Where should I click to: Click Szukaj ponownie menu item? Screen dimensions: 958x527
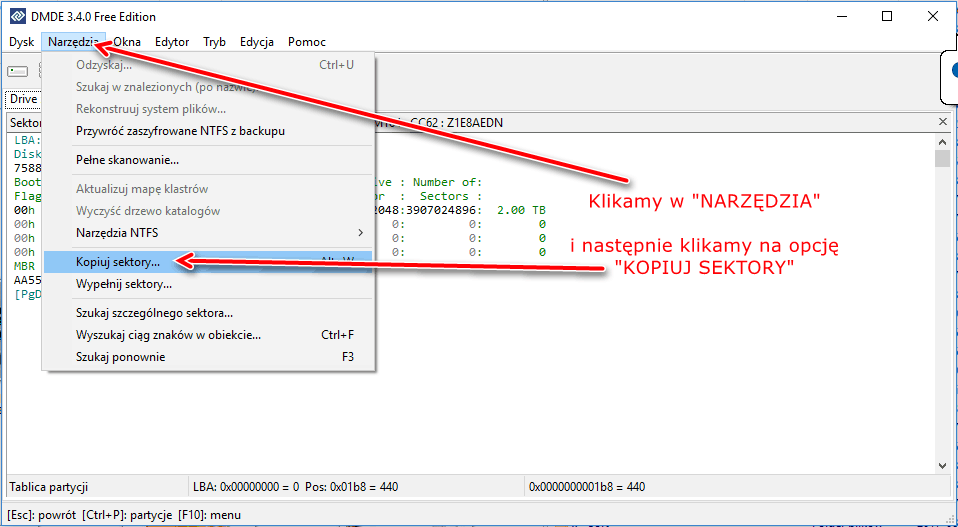coord(120,357)
